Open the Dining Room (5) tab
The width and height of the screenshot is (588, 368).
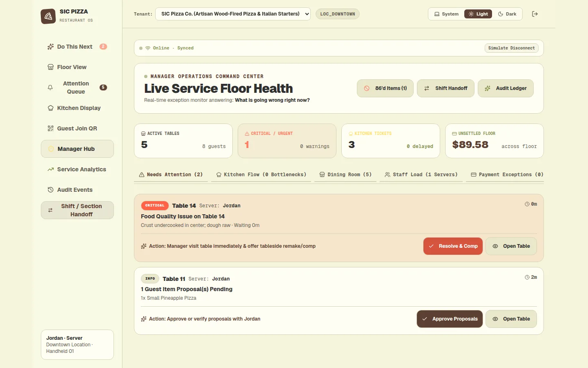click(345, 175)
